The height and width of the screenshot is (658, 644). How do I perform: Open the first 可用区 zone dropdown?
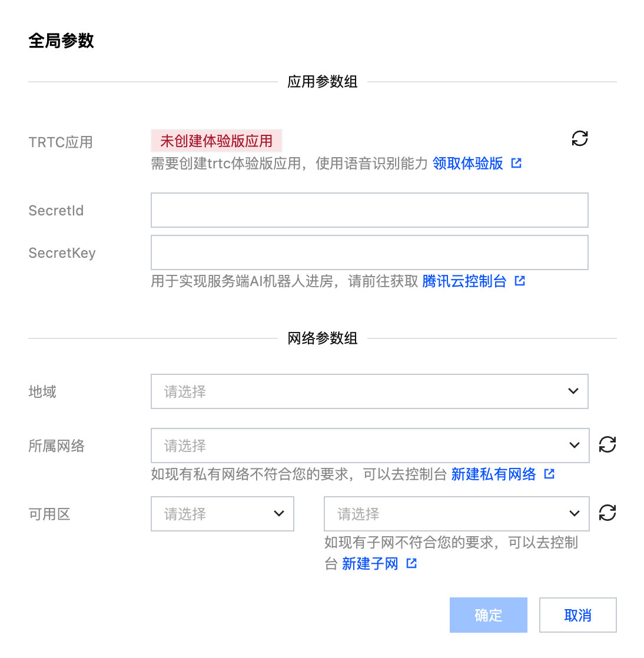pyautogui.click(x=222, y=514)
